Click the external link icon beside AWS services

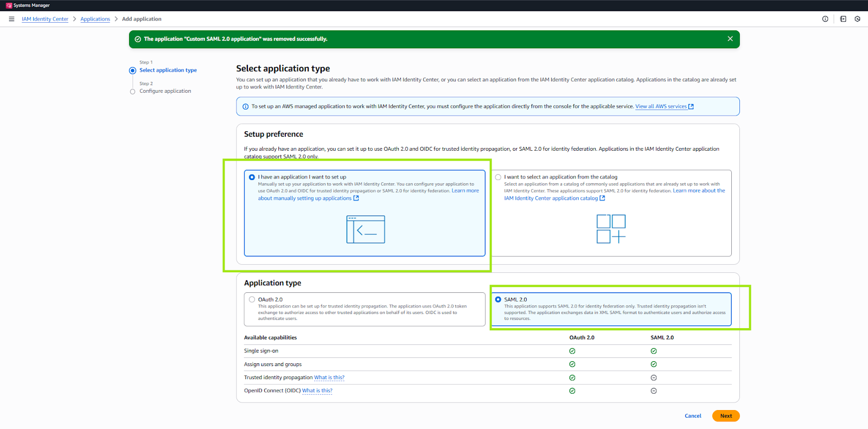(x=691, y=107)
